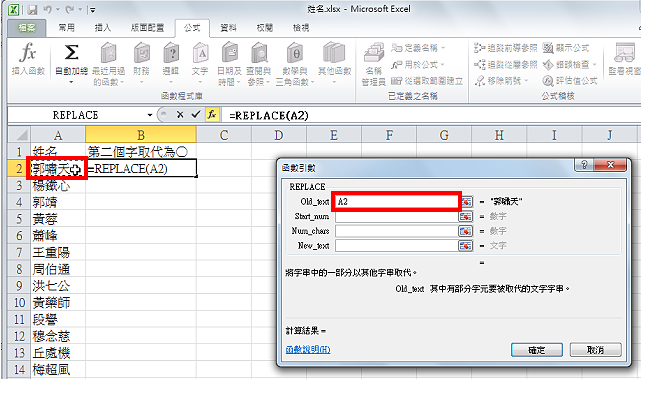Viewport: 649px width, 395px height.
Task: Click the dialog help question mark button
Action: click(x=584, y=165)
